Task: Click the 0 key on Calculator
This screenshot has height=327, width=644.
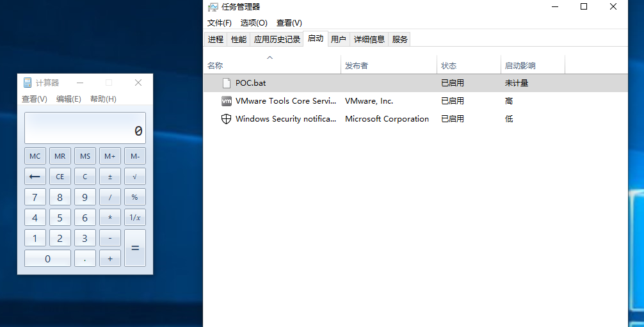Action: (47, 259)
